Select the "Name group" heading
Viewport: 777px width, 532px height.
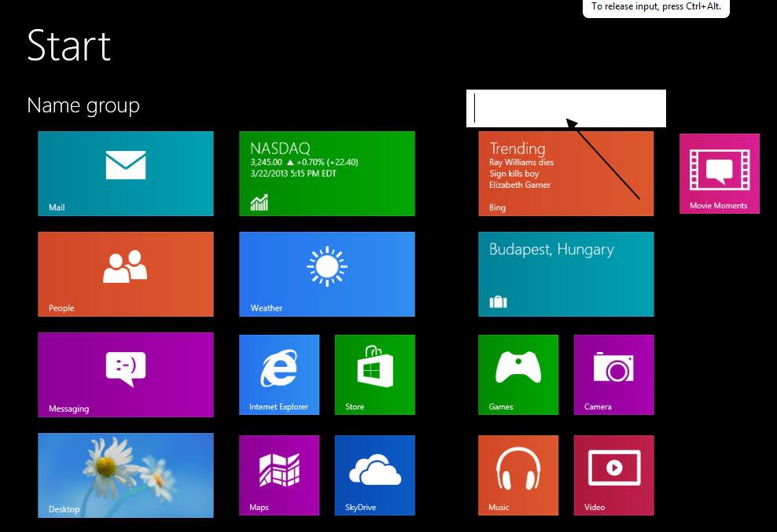[83, 106]
